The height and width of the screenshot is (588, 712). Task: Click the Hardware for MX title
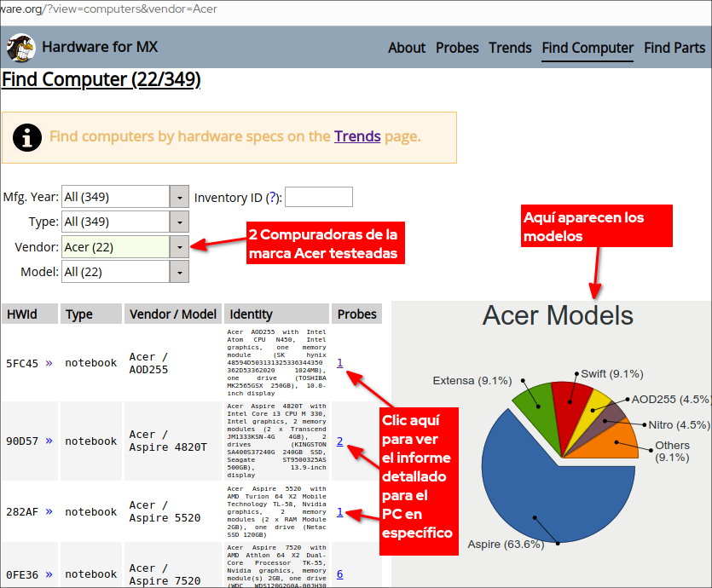pos(100,47)
